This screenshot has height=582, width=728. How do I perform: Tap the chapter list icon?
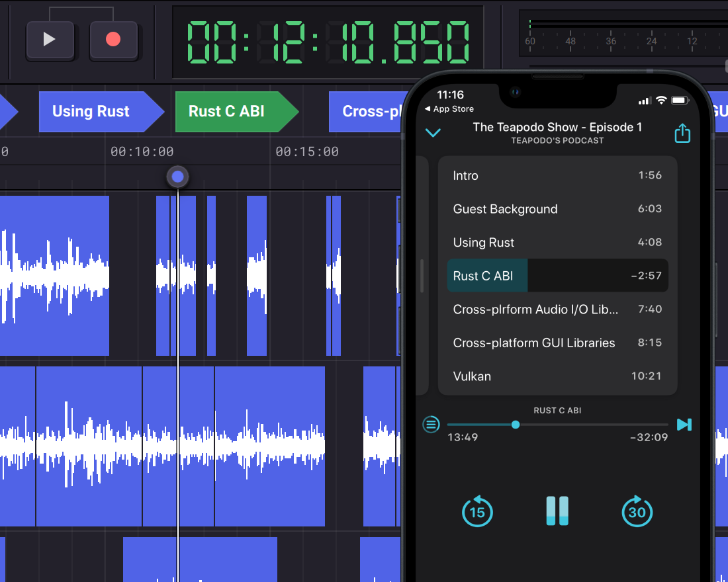point(431,424)
